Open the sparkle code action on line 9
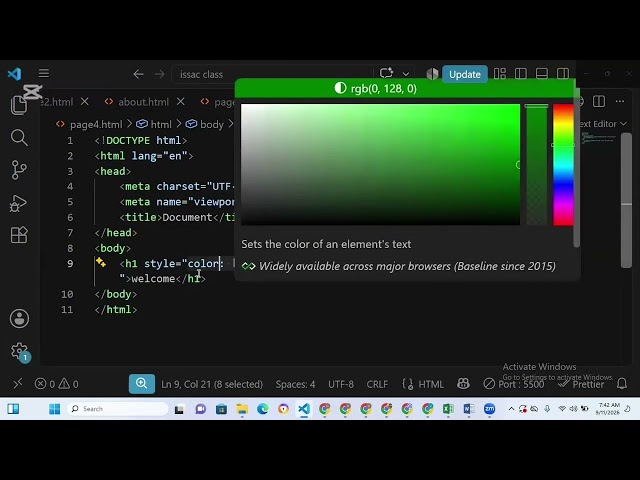This screenshot has width=640, height=480. [x=101, y=262]
